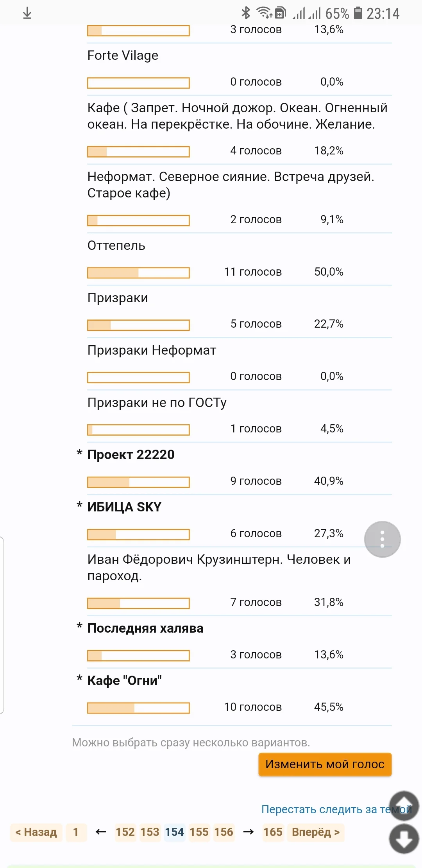
Task: Click the Кафе "Огни" poll option
Action: pyautogui.click(x=124, y=681)
